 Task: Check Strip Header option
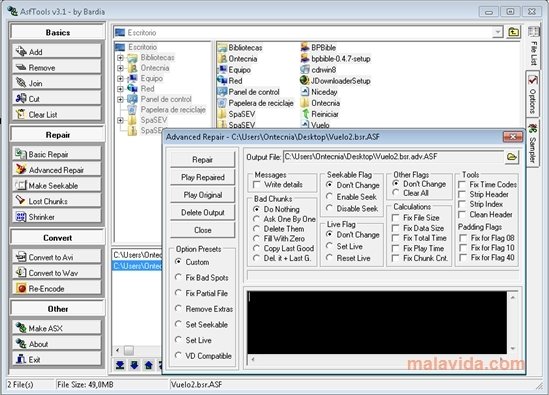coord(462,194)
